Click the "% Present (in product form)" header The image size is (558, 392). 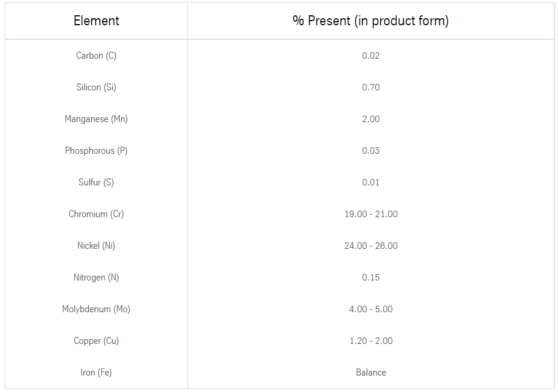(371, 21)
